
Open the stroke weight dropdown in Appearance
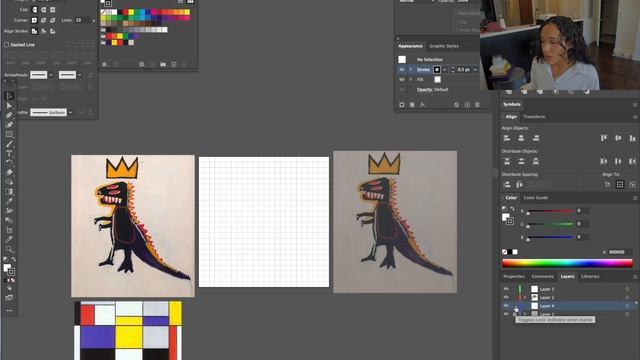tap(475, 70)
